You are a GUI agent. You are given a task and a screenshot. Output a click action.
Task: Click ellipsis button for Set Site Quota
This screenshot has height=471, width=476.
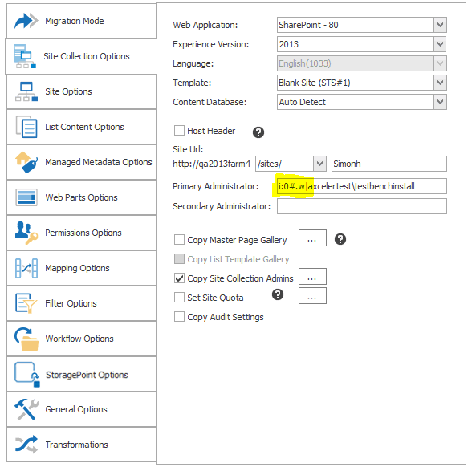point(312,296)
